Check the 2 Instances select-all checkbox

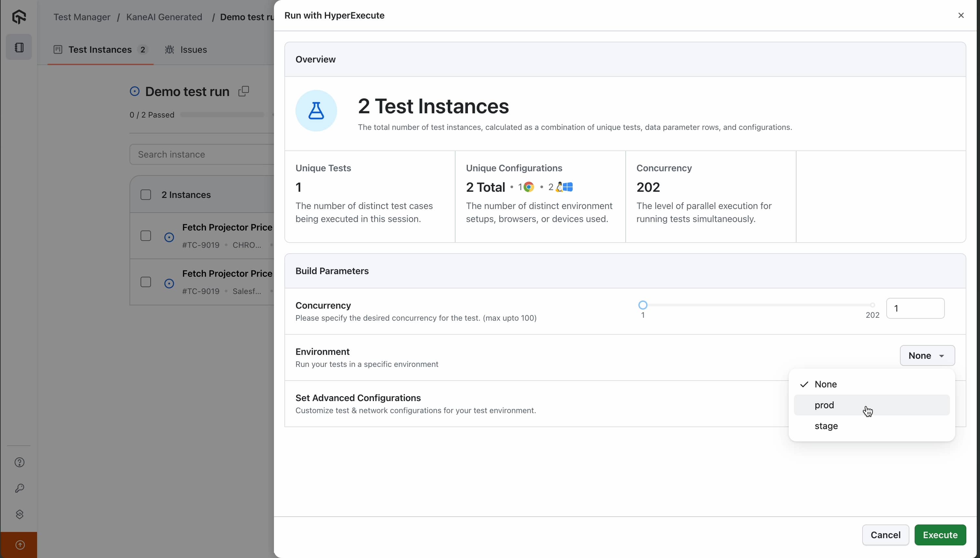[145, 195]
